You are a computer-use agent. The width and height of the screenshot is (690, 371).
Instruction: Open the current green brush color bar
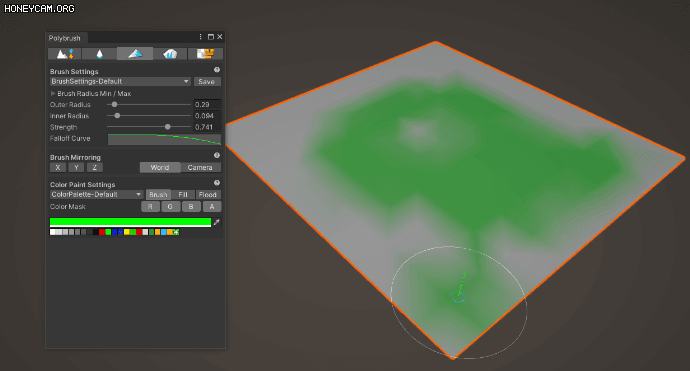130,222
